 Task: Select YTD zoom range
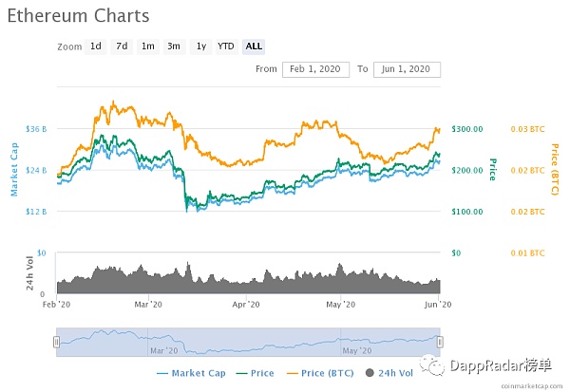226,46
